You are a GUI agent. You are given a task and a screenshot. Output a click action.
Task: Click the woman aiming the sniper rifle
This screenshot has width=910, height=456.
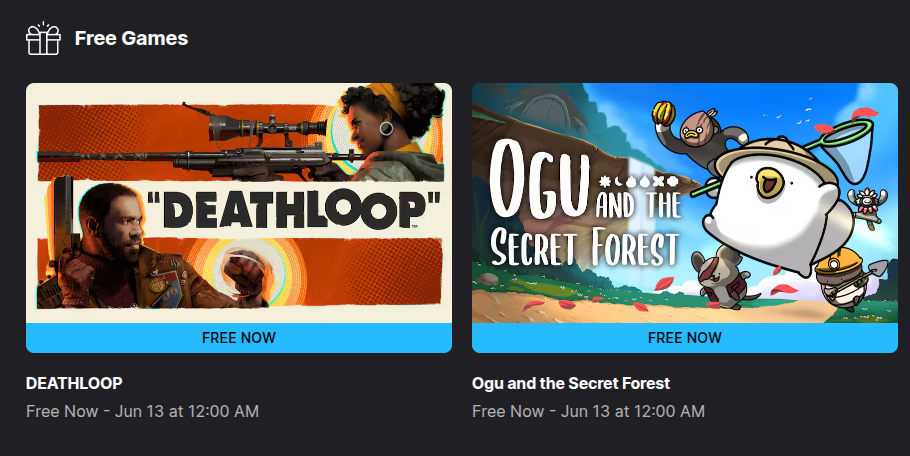point(389,133)
